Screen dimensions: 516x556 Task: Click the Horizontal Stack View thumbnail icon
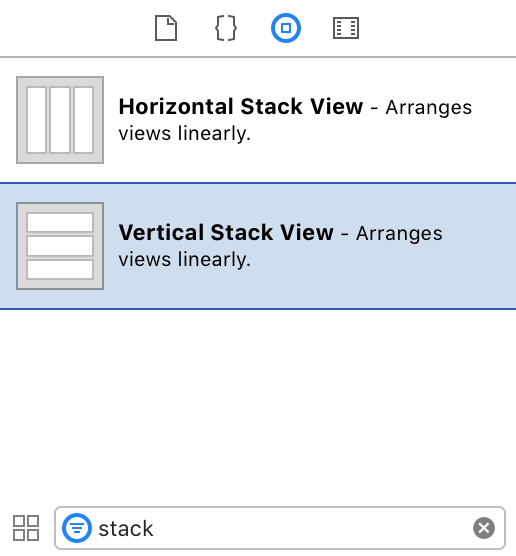click(x=60, y=120)
